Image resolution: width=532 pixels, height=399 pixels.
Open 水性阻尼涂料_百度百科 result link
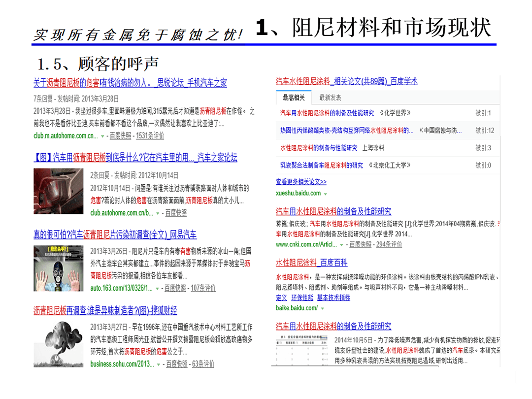(311, 263)
